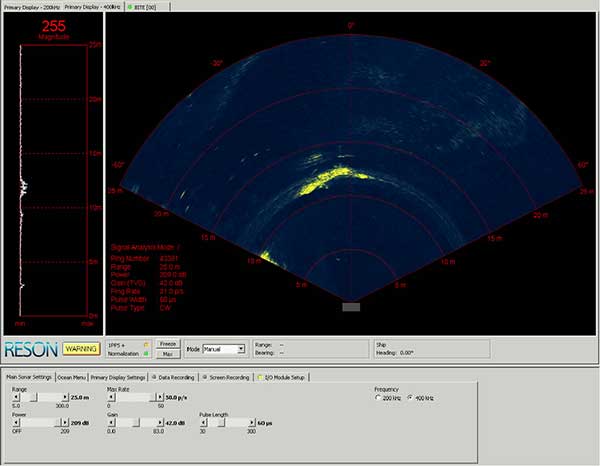Click the Pulse Length slider left arrow
This screenshot has height=466, width=600.
(201, 423)
